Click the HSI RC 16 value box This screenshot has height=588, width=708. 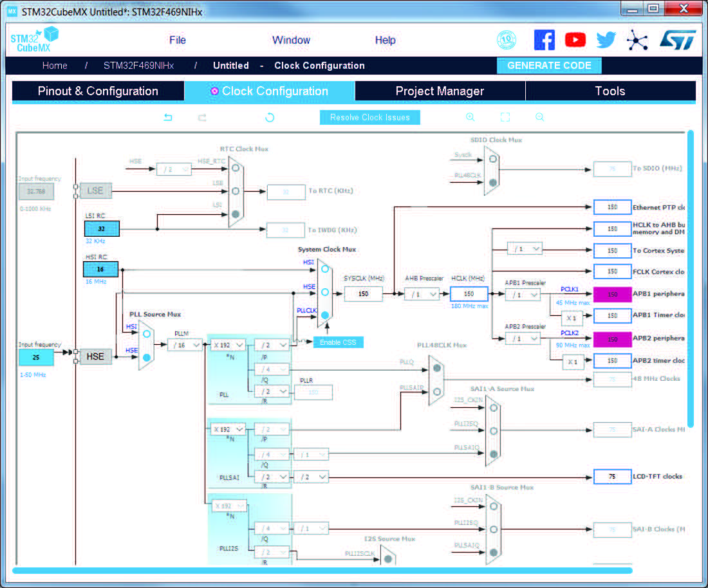coord(100,270)
